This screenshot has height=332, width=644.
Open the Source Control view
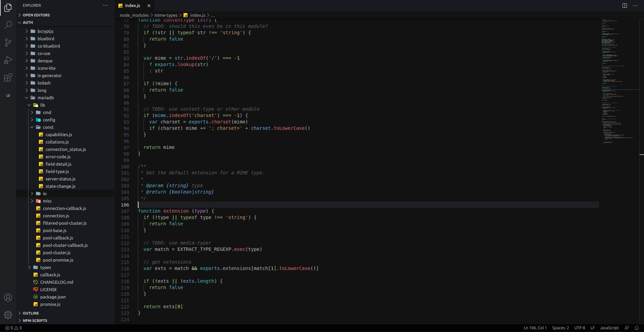tap(8, 43)
